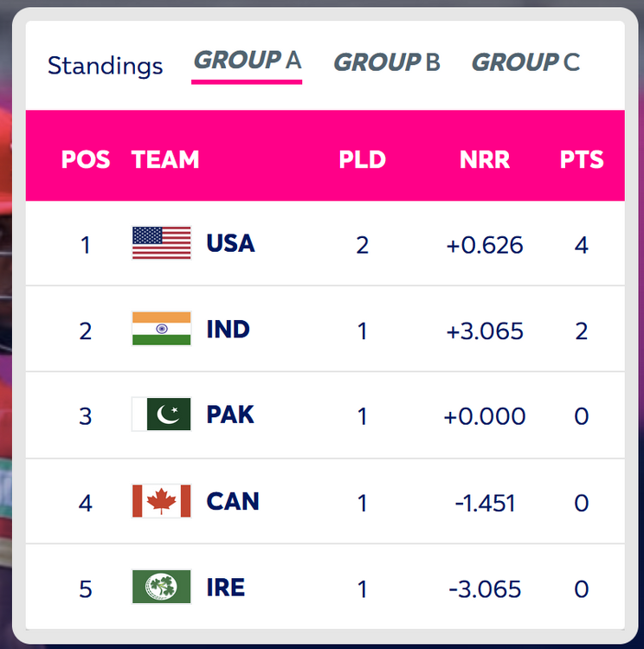Viewport: 644px width, 649px height.
Task: Click the Ireland team flag icon
Action: 161,588
